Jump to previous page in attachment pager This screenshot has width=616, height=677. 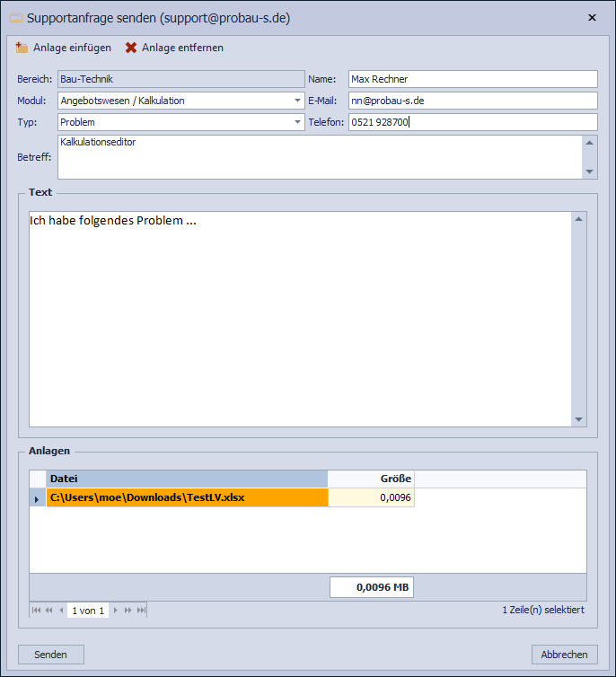[48, 611]
